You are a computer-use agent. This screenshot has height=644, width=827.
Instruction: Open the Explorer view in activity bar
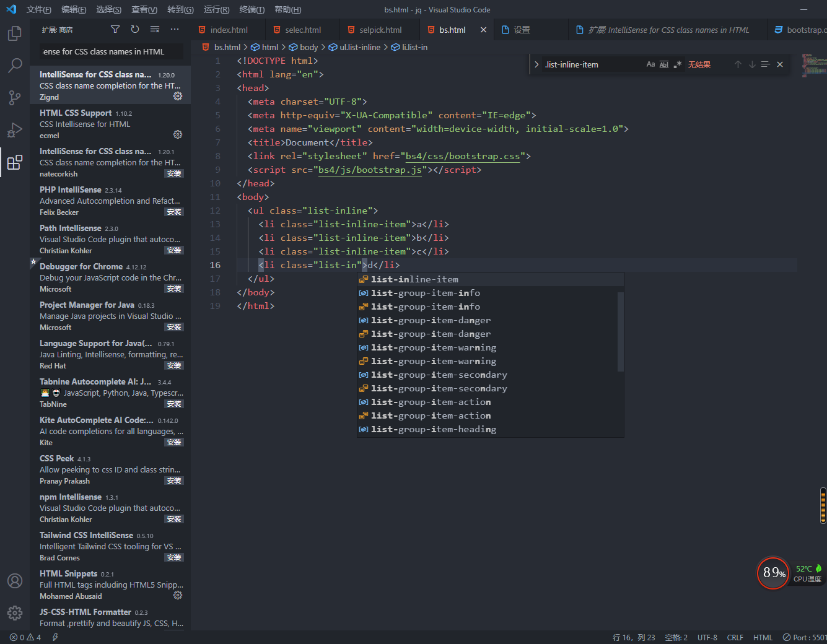15,33
